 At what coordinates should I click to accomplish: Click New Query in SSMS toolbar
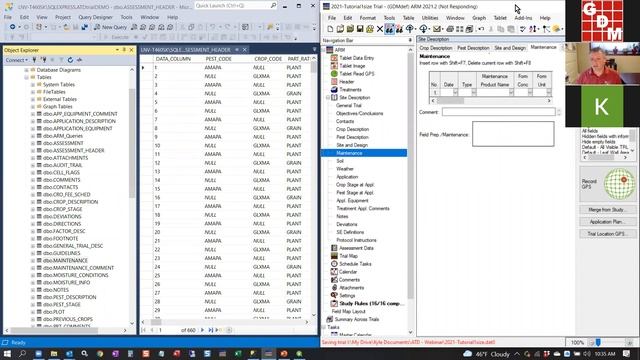coord(111,27)
